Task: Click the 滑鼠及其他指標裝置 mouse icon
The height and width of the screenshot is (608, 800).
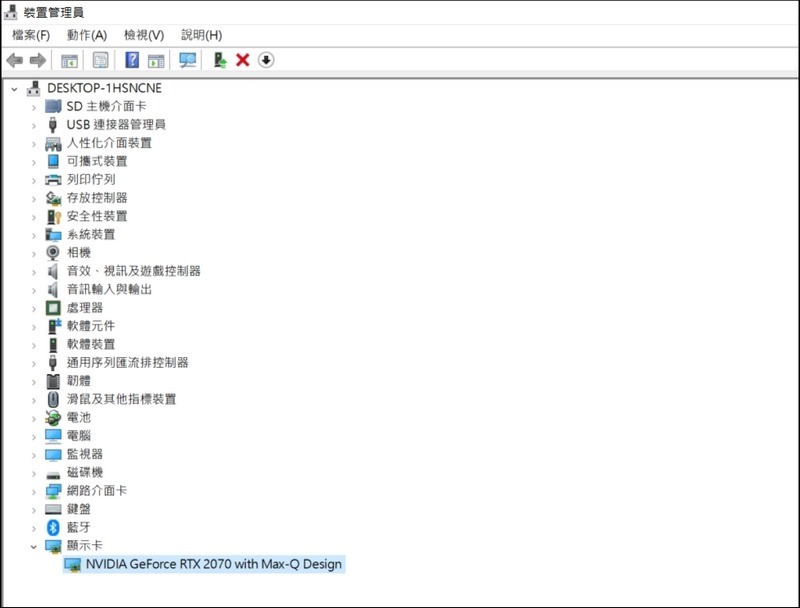Action: (x=53, y=399)
